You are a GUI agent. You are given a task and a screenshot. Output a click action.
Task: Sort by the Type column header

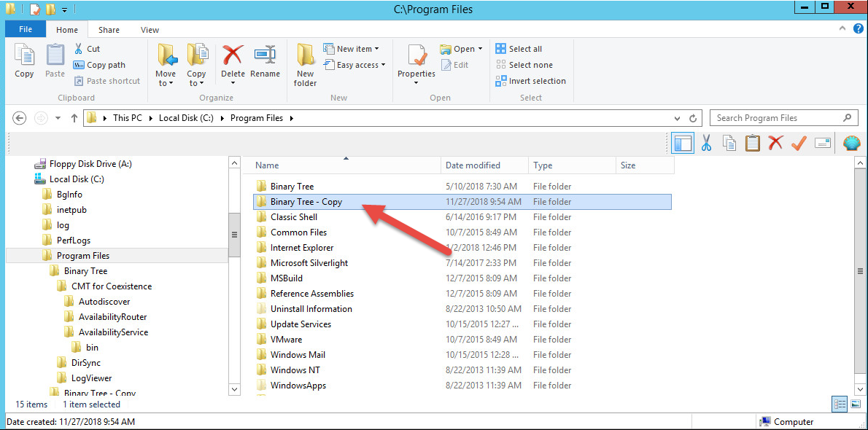(x=572, y=165)
